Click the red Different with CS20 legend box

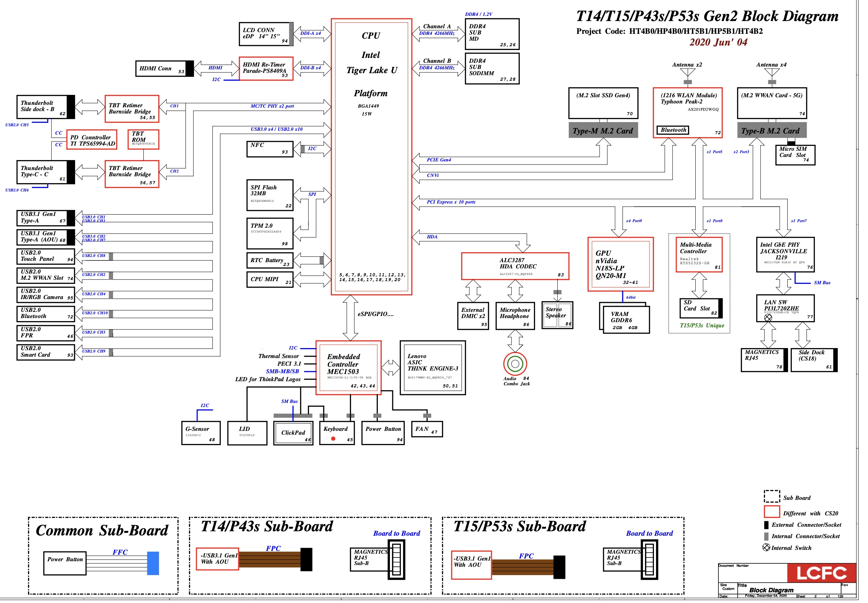click(772, 512)
